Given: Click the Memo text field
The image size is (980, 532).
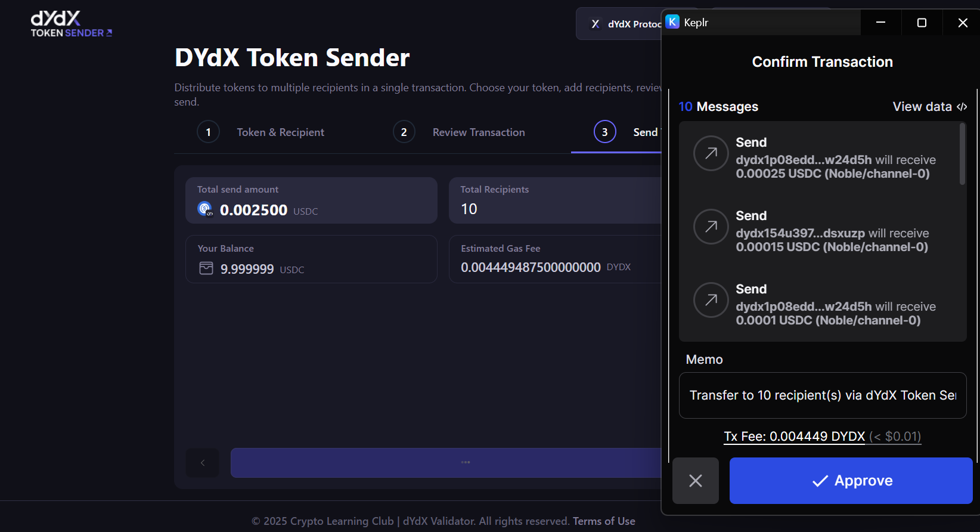Looking at the screenshot, I should [x=822, y=395].
